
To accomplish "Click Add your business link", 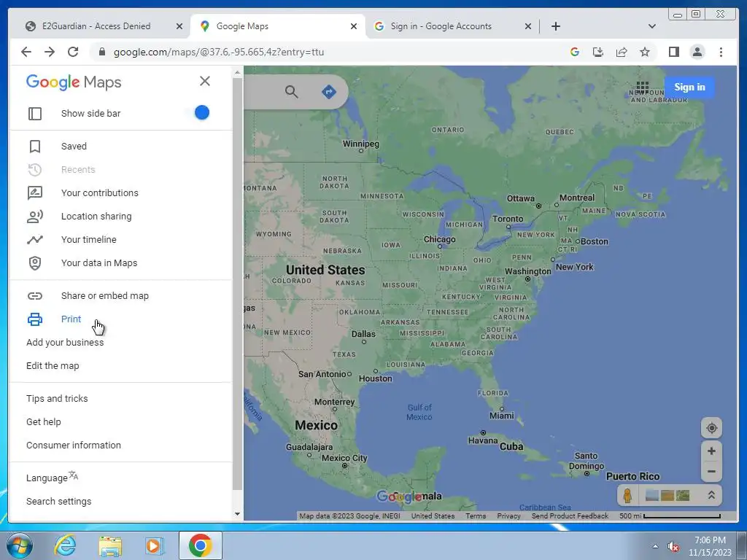I will click(65, 343).
